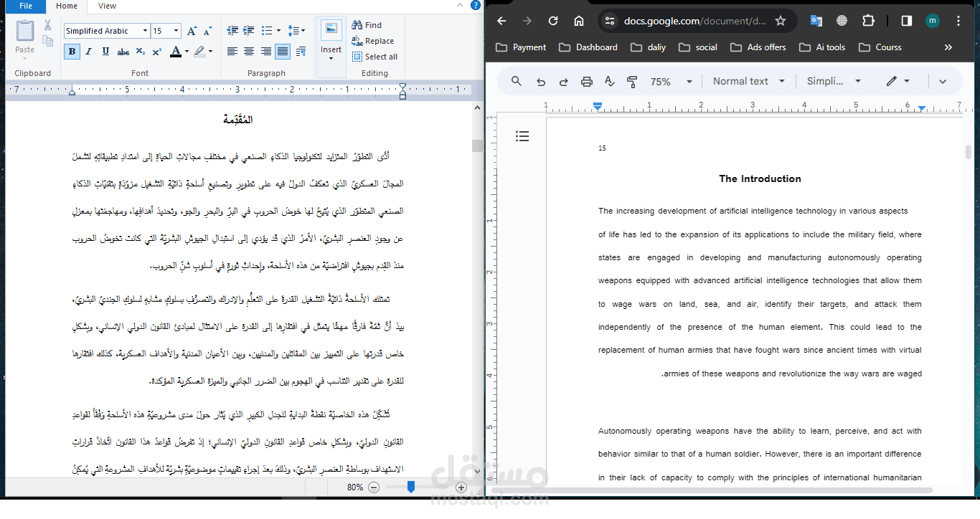Reload the Google Docs page
The image size is (980, 519).
(x=553, y=21)
